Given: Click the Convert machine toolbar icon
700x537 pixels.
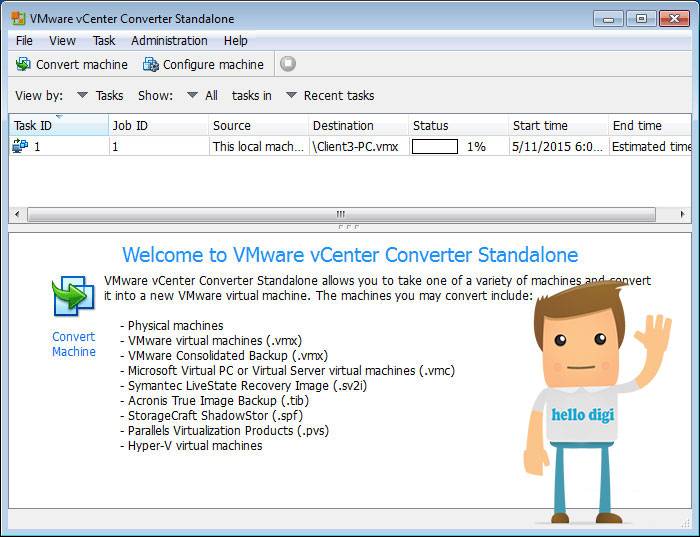Looking at the screenshot, I should tap(23, 64).
